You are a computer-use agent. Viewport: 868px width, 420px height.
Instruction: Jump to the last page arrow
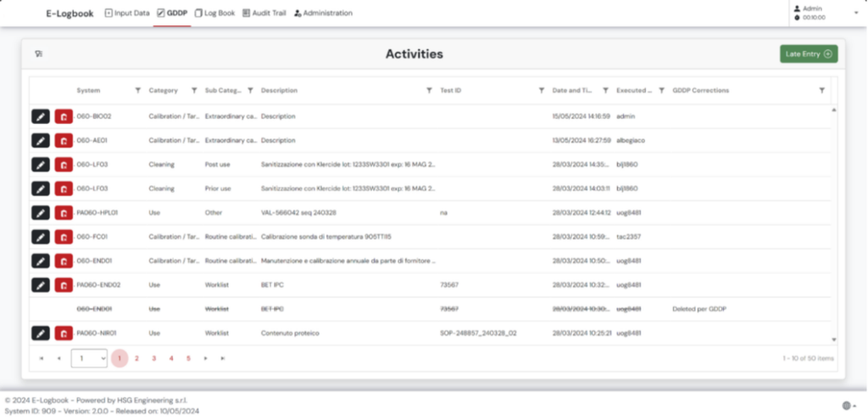222,358
